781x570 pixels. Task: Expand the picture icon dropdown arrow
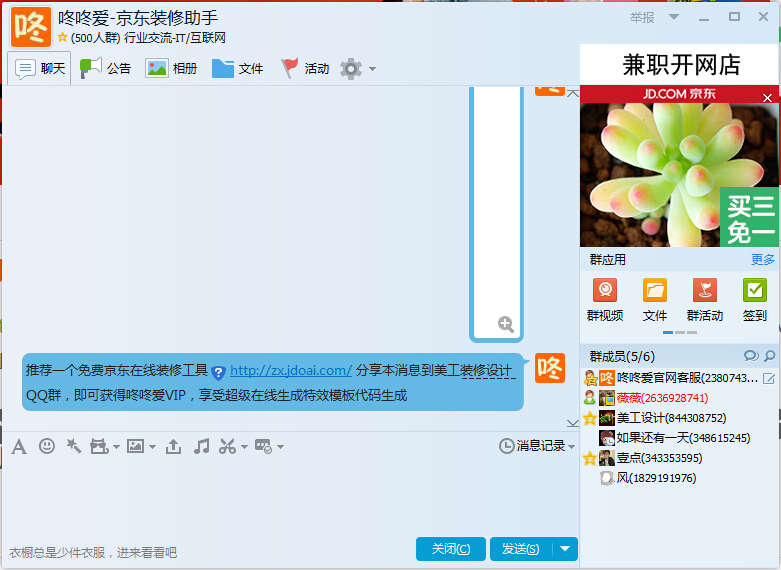pos(152,447)
